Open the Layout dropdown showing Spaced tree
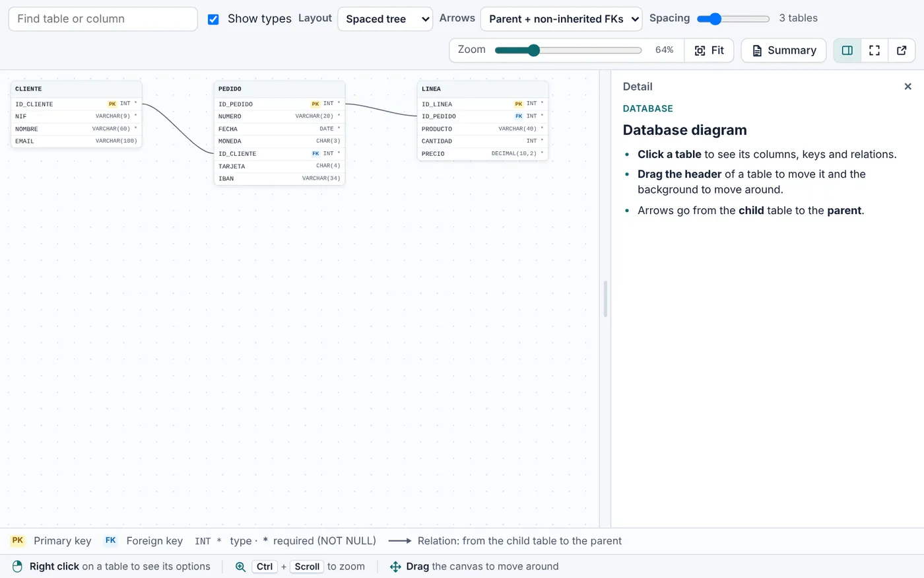The image size is (924, 578). 385,19
